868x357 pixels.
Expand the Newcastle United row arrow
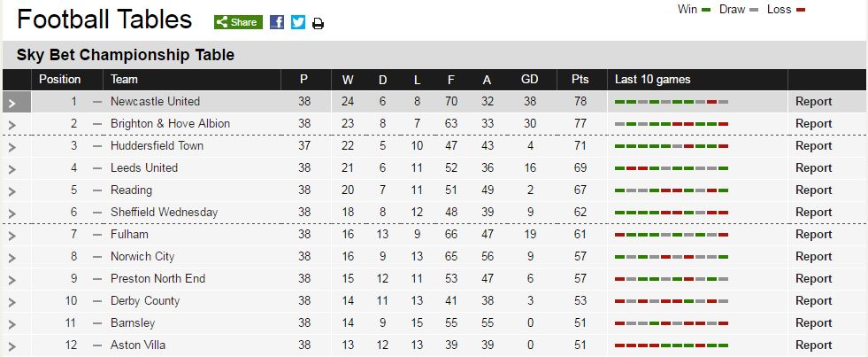pyautogui.click(x=13, y=103)
